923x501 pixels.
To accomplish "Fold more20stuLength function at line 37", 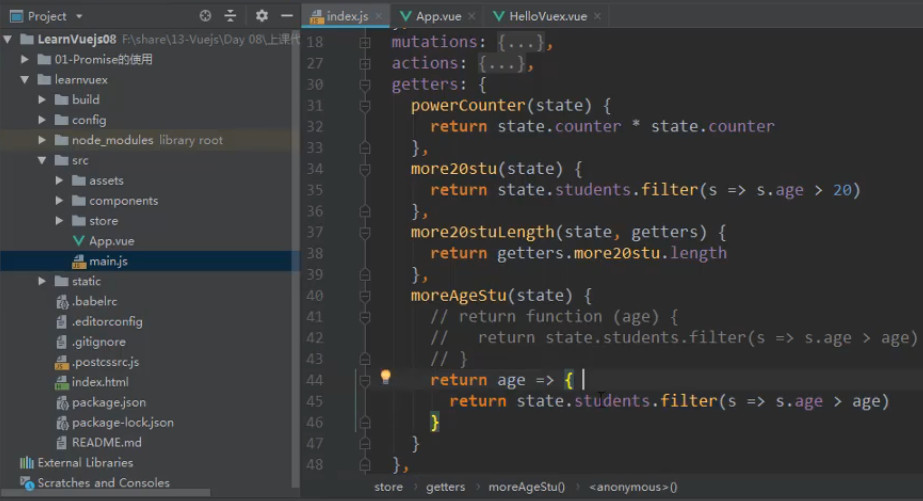I will point(365,233).
